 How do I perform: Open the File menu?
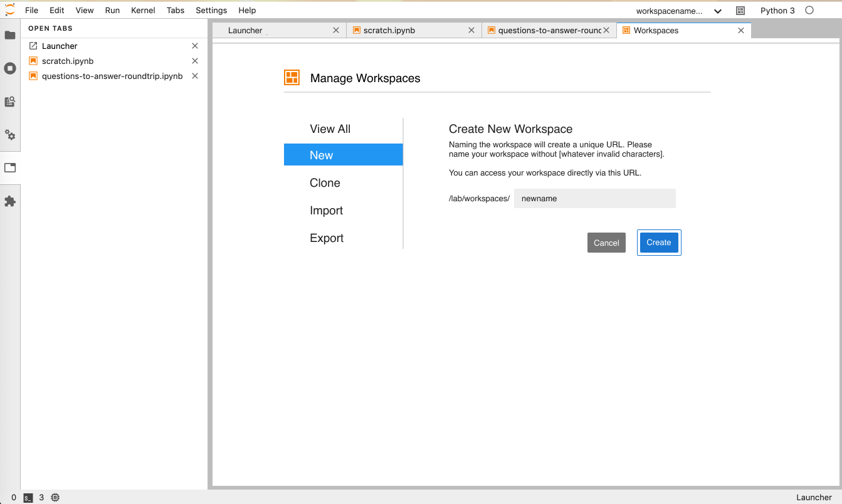(31, 10)
